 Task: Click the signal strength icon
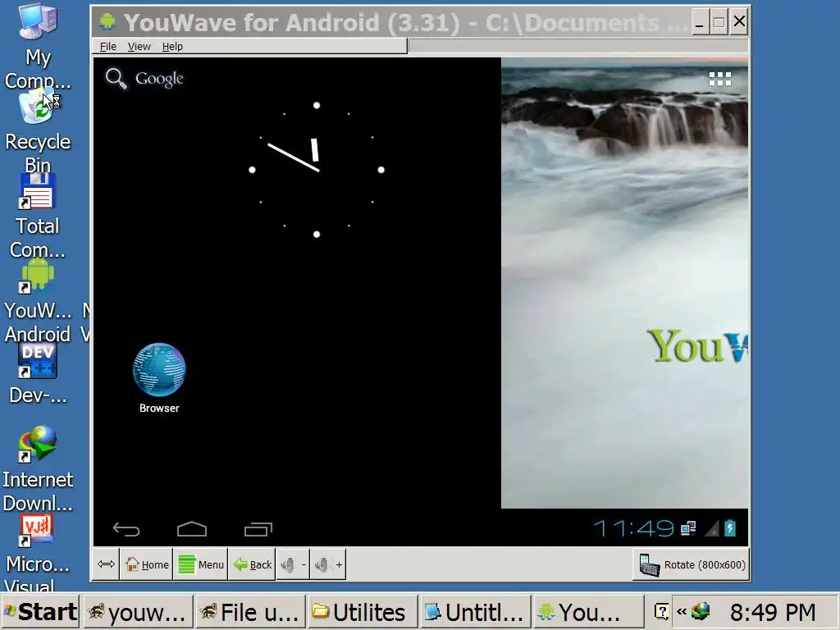[712, 529]
